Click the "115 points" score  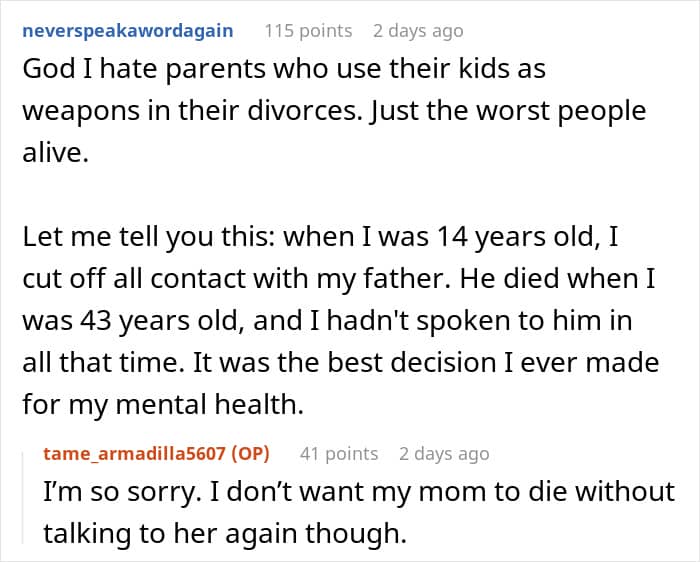308,30
